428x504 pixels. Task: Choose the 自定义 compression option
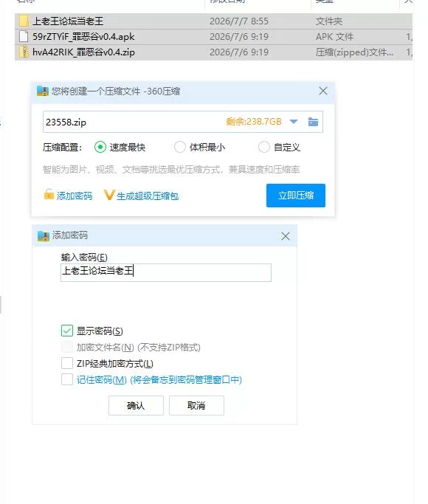(263, 147)
